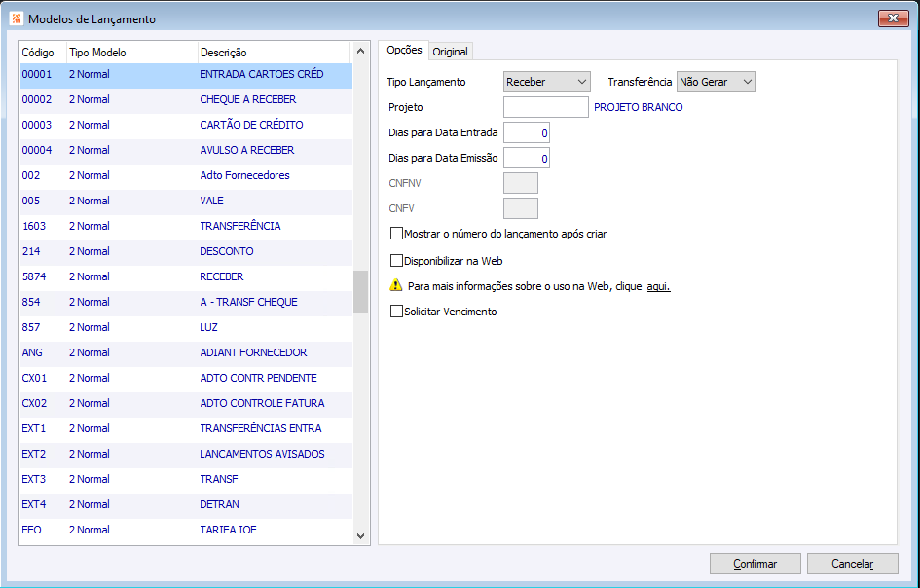This screenshot has width=920, height=588.
Task: Select row Adto Fornecedores
Action: pyautogui.click(x=187, y=175)
